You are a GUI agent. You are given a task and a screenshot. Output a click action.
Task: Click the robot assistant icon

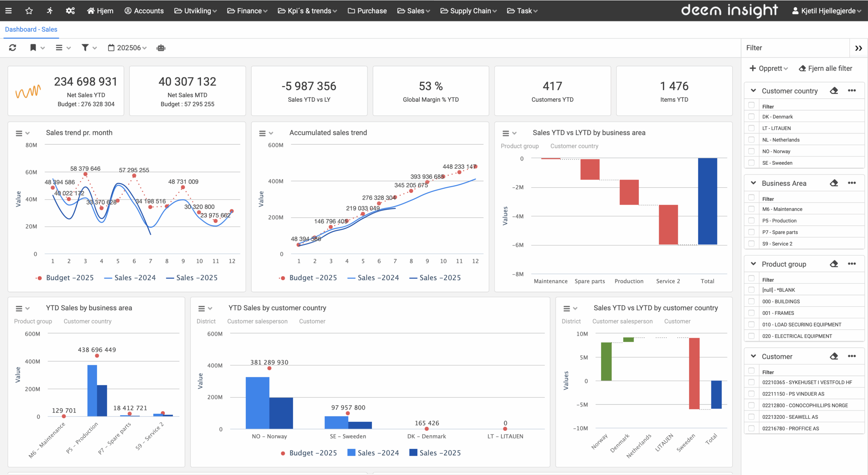click(x=161, y=48)
